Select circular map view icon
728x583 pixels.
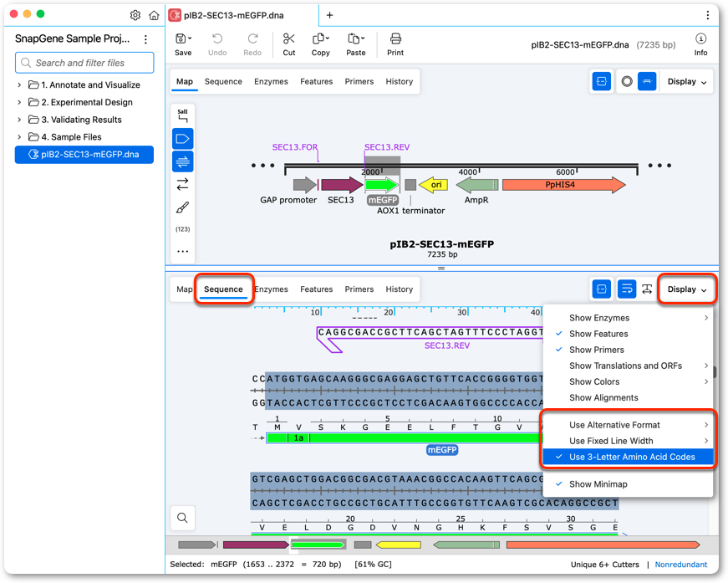(627, 82)
